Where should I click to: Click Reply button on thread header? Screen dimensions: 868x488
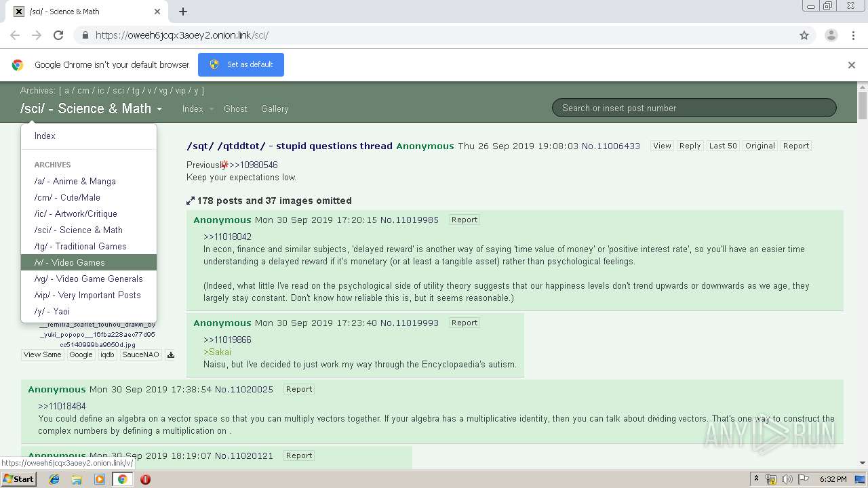[x=690, y=146]
